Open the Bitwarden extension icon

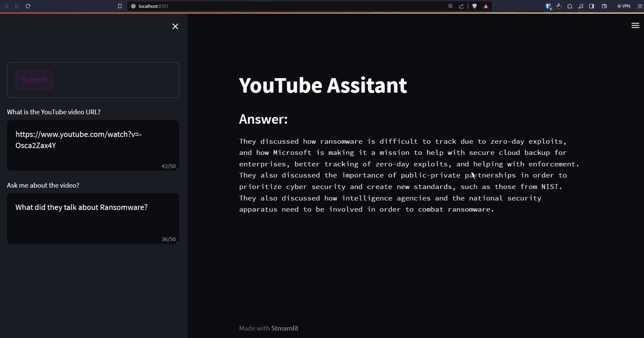pos(548,6)
